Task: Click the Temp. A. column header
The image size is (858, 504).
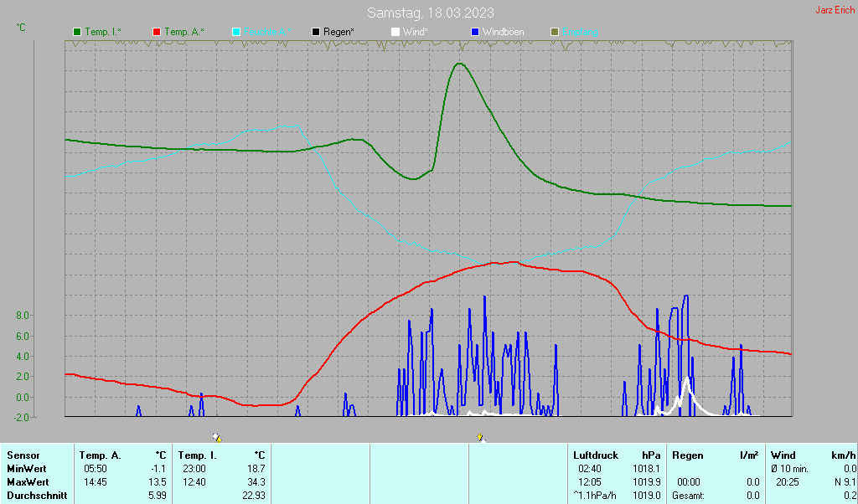Action: pyautogui.click(x=101, y=455)
